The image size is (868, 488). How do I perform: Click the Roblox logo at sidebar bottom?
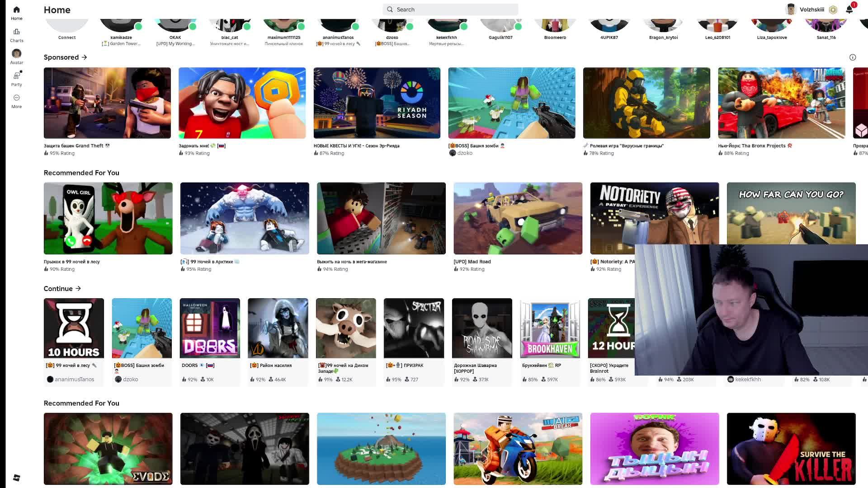click(x=16, y=478)
